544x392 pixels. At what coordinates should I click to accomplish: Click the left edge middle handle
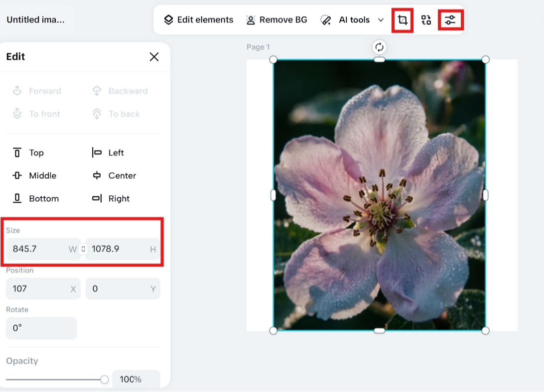pyautogui.click(x=273, y=195)
